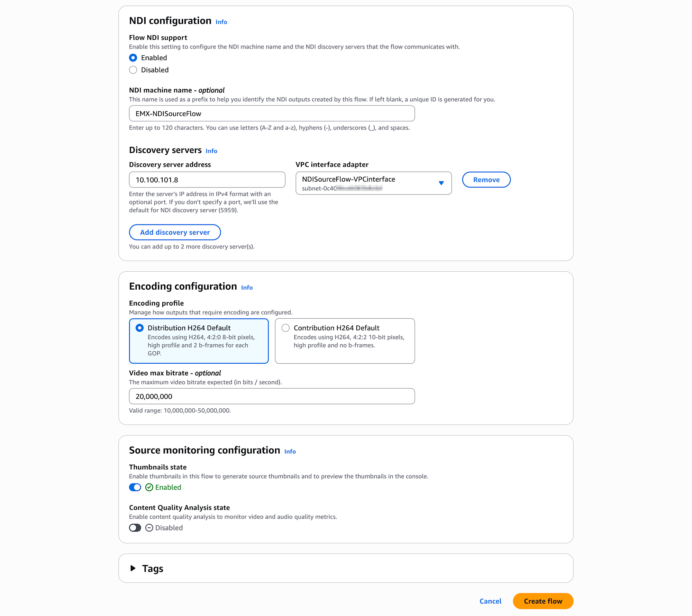Remove the discovery server entry
The width and height of the screenshot is (692, 616).
pos(486,180)
